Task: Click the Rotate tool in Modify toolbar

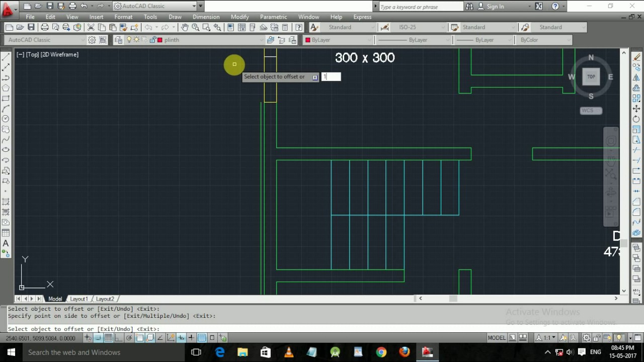Action: (x=636, y=119)
